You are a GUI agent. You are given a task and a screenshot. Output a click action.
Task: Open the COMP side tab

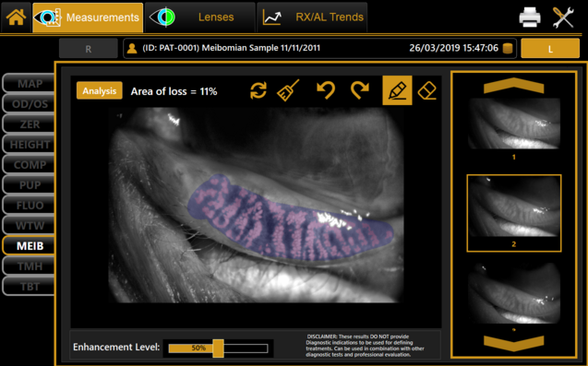click(30, 164)
